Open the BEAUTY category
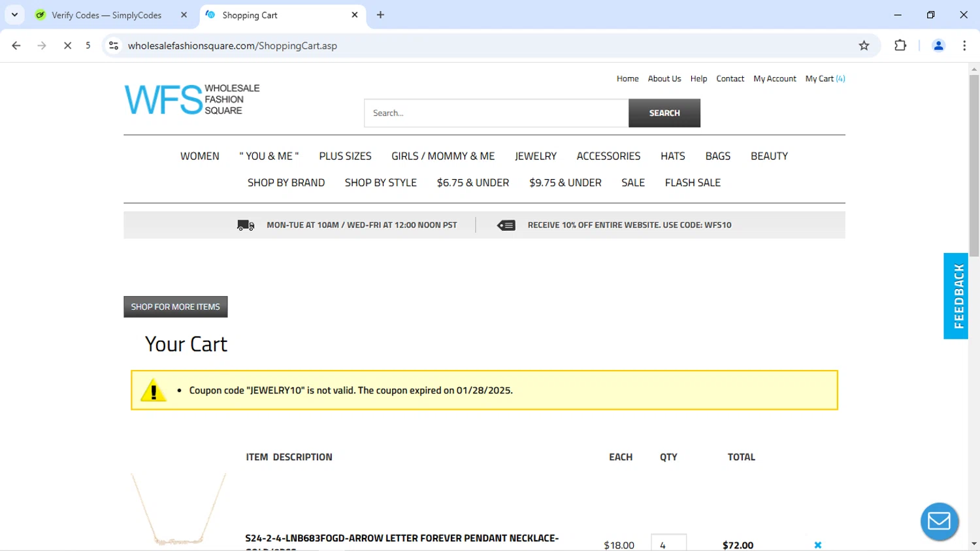Image resolution: width=980 pixels, height=551 pixels. coord(769,156)
